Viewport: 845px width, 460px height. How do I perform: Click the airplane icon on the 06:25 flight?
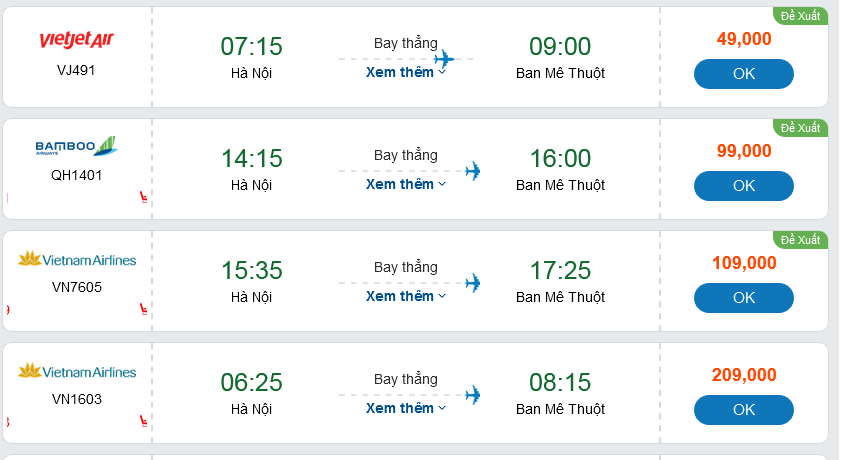click(472, 395)
